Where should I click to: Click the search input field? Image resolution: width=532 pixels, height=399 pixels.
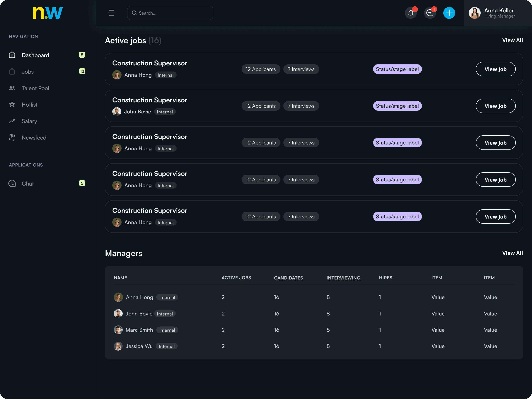[x=170, y=13]
